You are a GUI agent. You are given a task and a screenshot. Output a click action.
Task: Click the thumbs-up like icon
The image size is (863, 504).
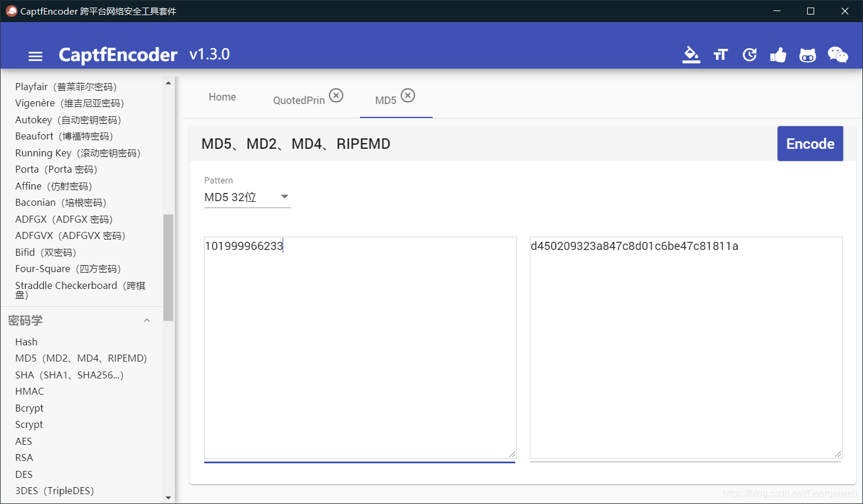778,55
